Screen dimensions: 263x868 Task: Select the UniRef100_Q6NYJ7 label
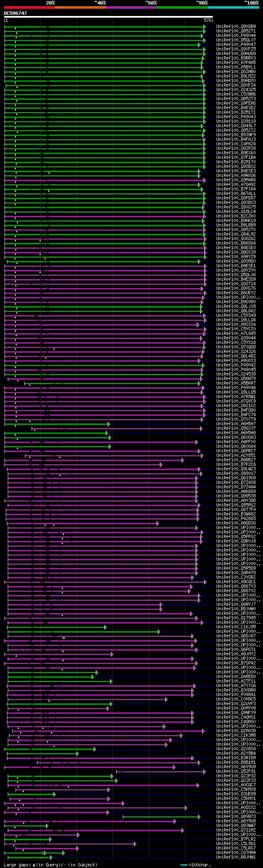(236, 605)
